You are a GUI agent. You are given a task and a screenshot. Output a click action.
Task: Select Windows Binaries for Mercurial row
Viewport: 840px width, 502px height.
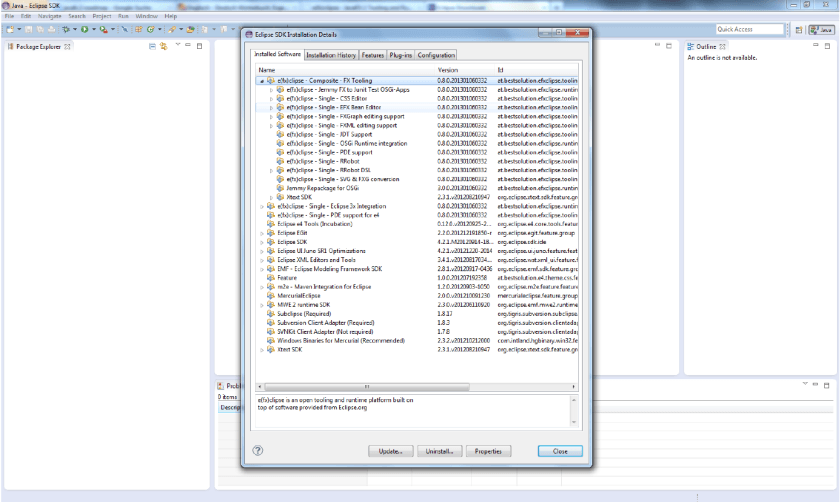(417, 341)
